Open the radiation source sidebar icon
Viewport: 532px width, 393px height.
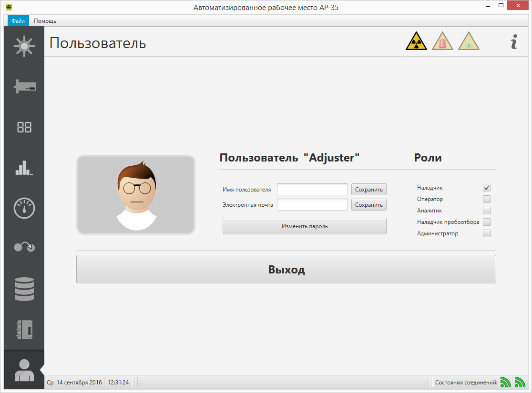point(24,47)
